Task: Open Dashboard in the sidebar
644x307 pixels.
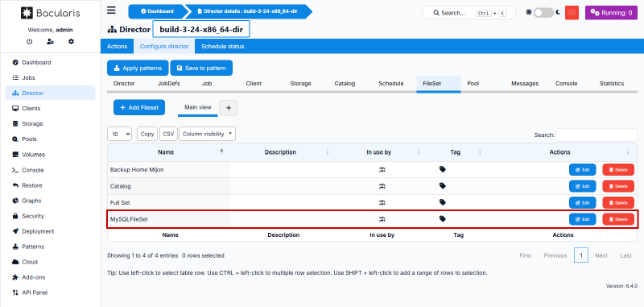Action: (50, 63)
